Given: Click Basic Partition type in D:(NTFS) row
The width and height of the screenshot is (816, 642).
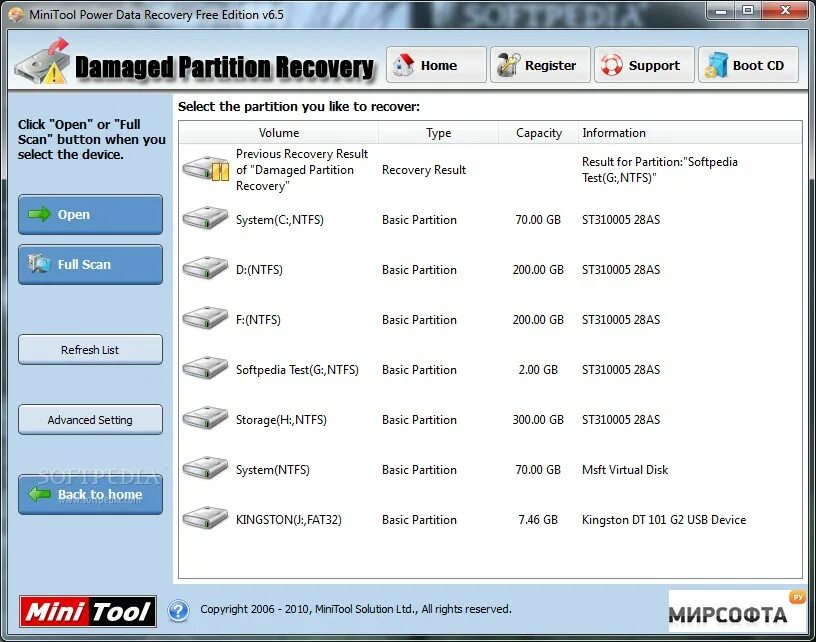Looking at the screenshot, I should pos(419,269).
